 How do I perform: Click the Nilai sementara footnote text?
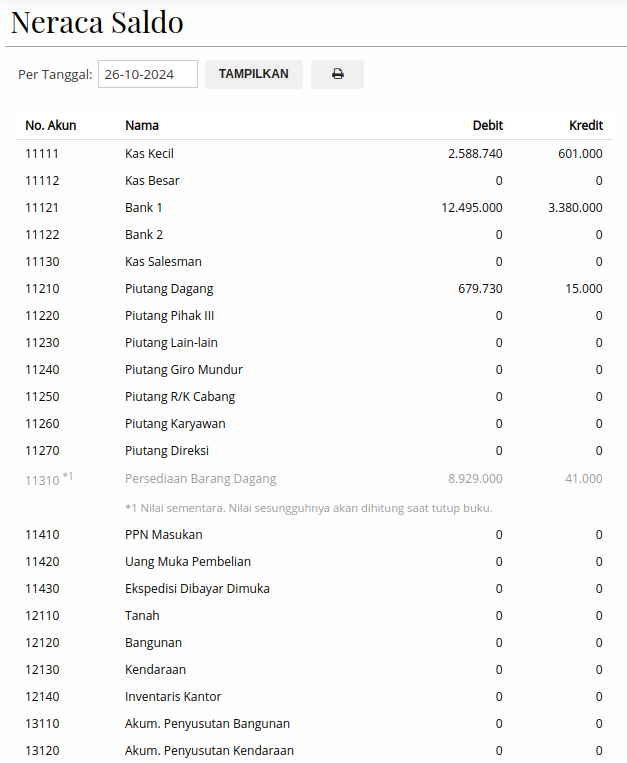pos(308,507)
